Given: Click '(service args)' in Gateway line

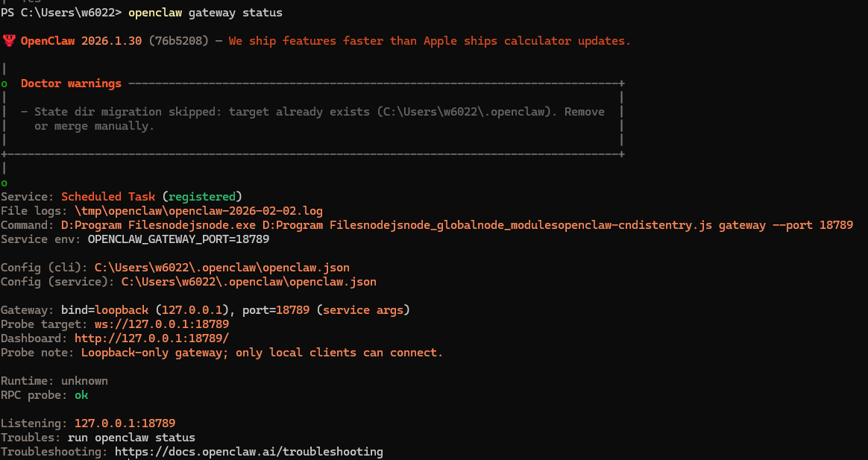Looking at the screenshot, I should (363, 310).
